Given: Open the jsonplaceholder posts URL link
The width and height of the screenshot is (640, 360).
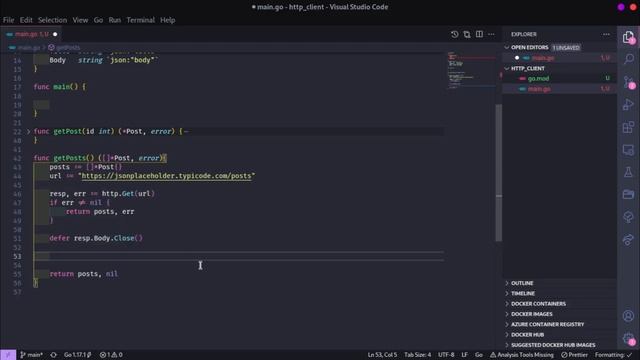Looking at the screenshot, I should pyautogui.click(x=167, y=176).
